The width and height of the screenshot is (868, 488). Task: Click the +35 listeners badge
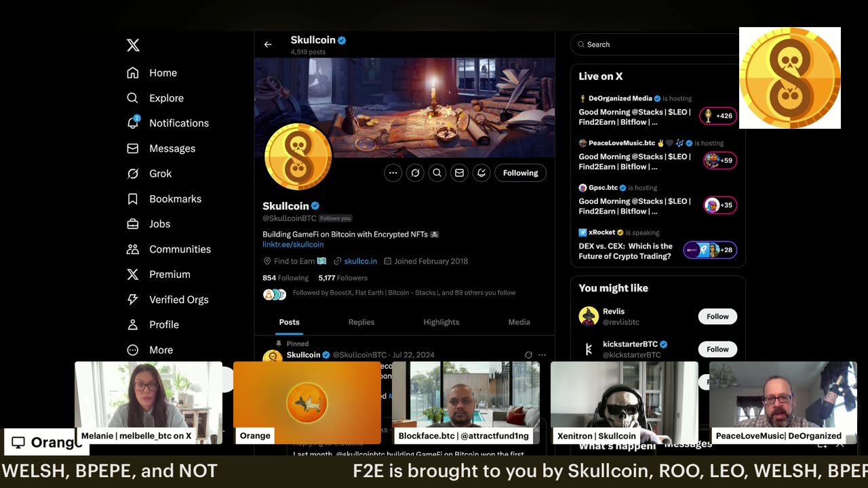719,205
